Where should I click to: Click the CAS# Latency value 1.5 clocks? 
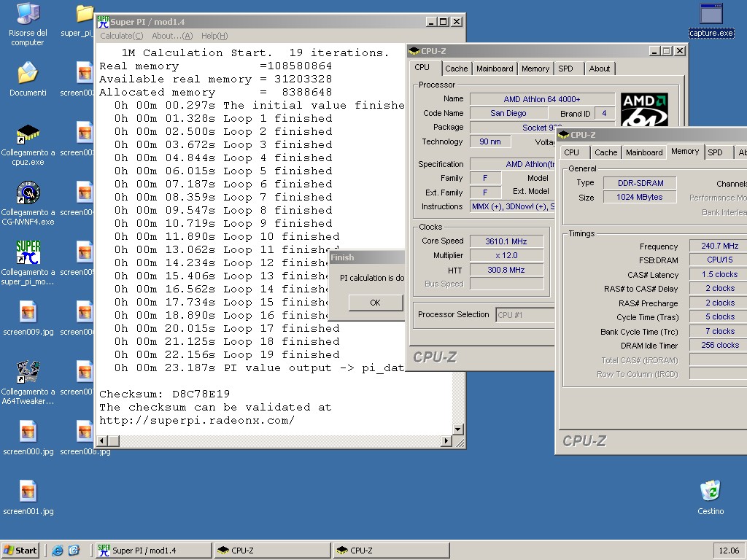719,274
